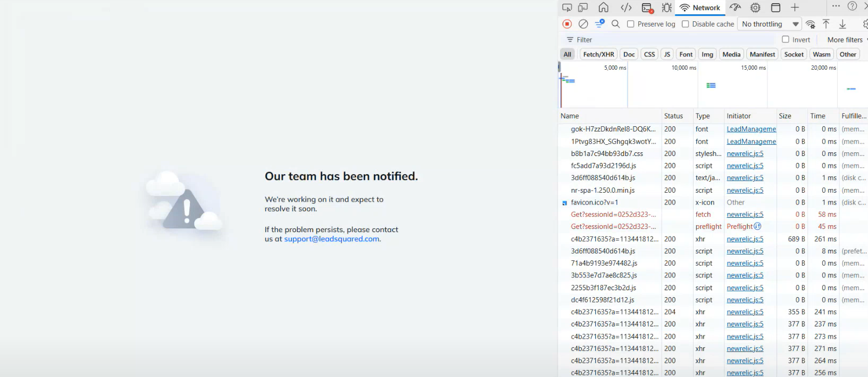868x377 pixels.
Task: Filter requests by Doc type
Action: click(x=629, y=54)
